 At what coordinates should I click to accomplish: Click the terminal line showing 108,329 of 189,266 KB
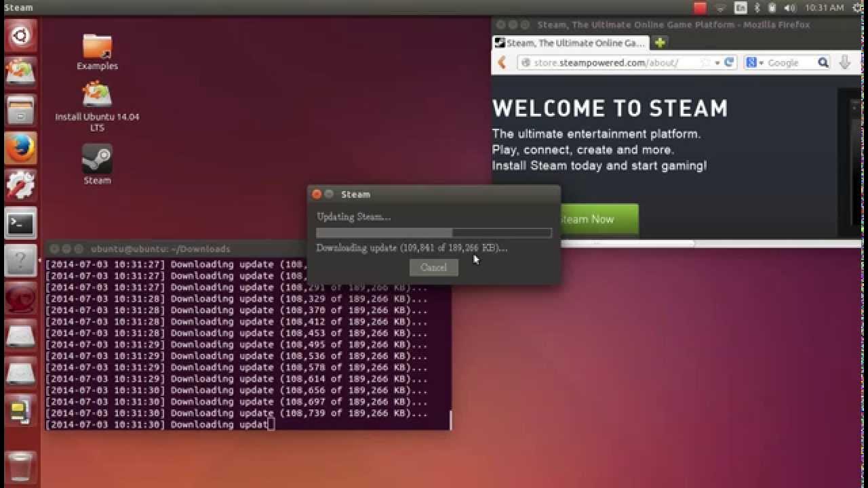(237, 299)
